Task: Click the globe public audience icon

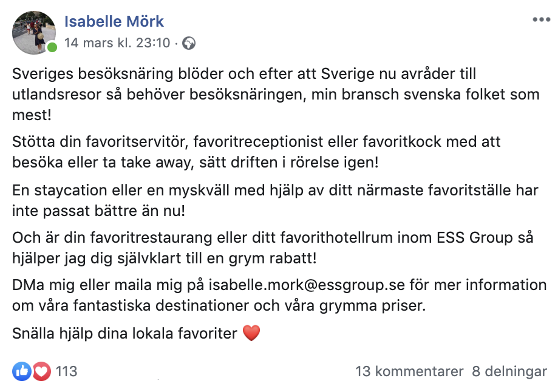Action: coord(189,43)
